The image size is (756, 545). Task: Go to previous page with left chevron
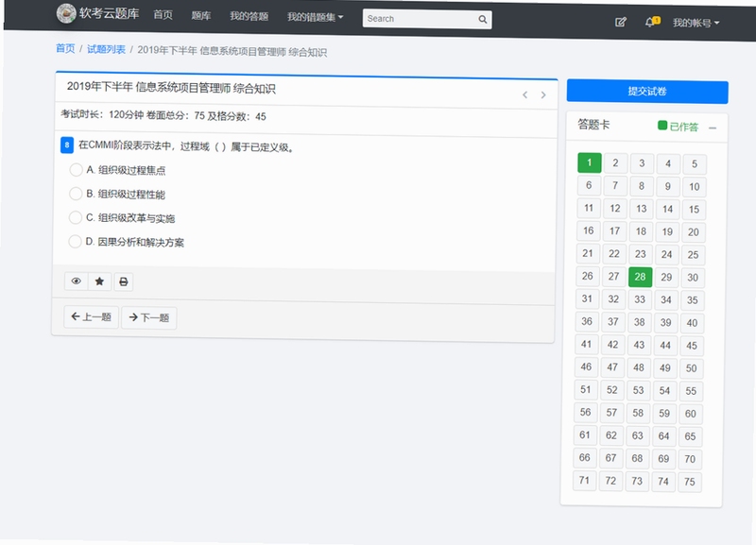525,94
